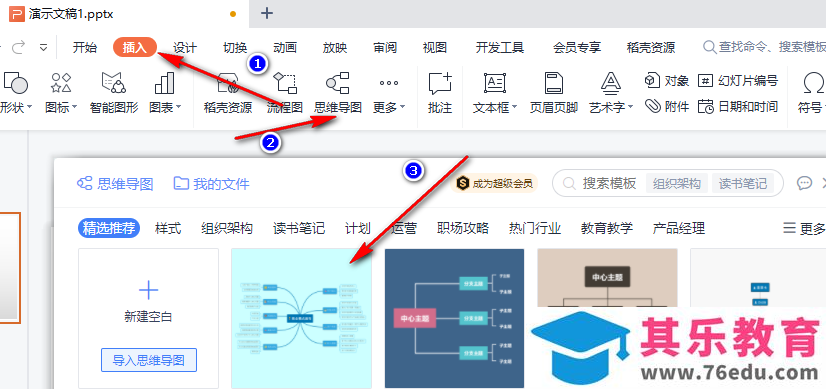Image resolution: width=826 pixels, height=389 pixels.
Task: Open the 符号 symbol tool
Action: [811, 93]
